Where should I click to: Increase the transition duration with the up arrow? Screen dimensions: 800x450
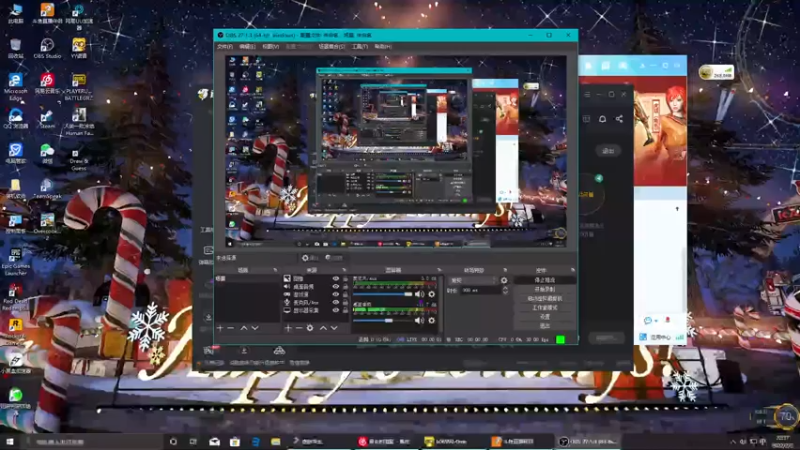[505, 288]
